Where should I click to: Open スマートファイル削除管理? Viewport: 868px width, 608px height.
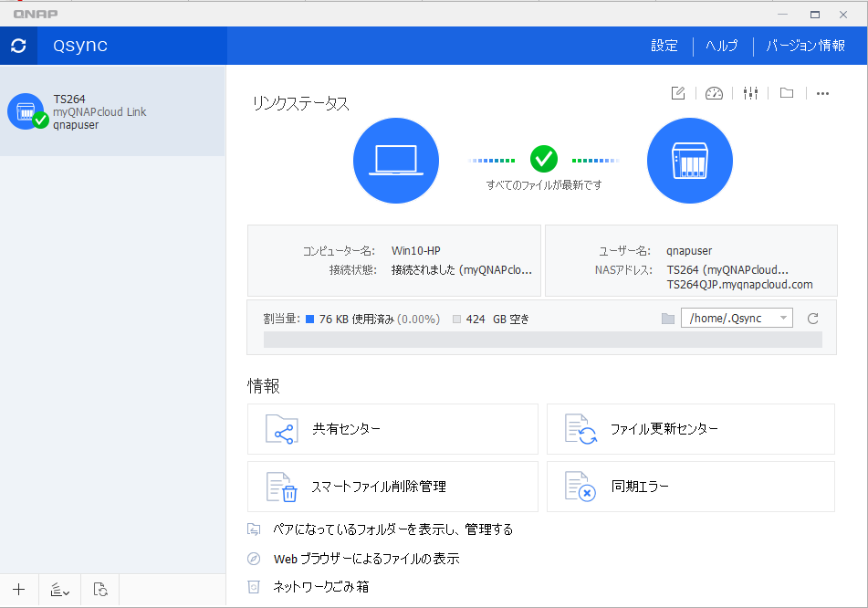(x=392, y=487)
